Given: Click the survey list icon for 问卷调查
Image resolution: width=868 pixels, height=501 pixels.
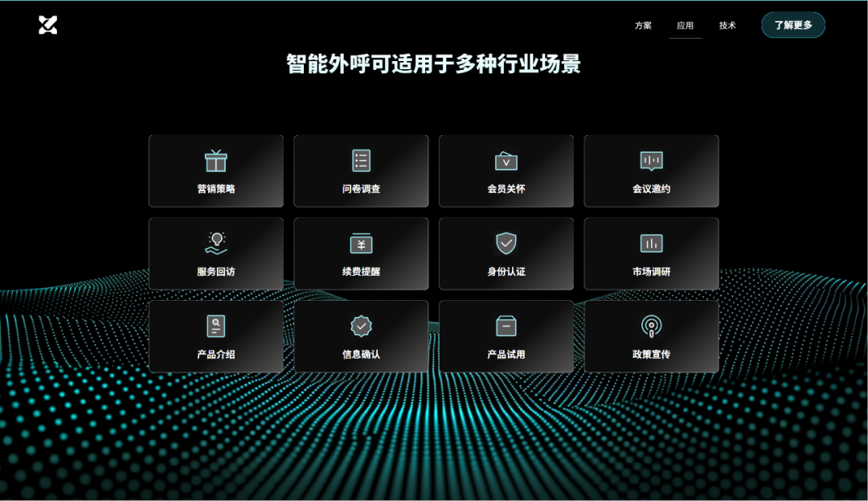Looking at the screenshot, I should [361, 159].
